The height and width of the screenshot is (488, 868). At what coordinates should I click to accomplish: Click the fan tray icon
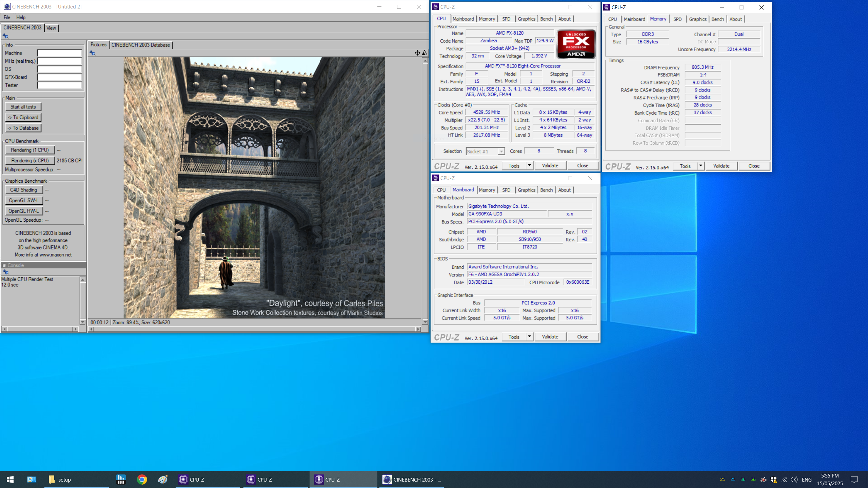pos(763,480)
